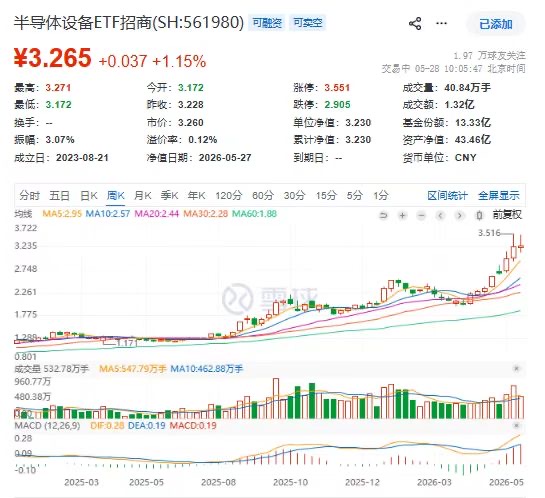Click the 成交量 40.84万手 value
Image resolution: width=545 pixels, height=498 pixels.
pyautogui.click(x=467, y=88)
